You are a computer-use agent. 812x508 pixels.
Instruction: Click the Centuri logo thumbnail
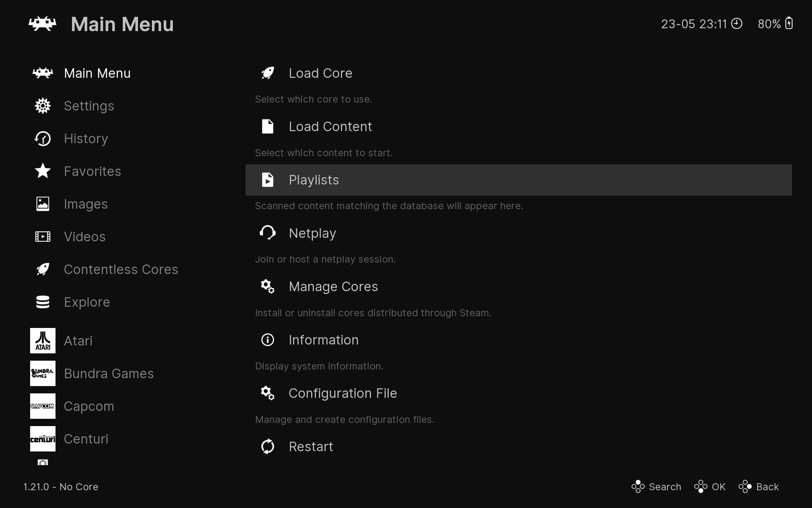[43, 439]
